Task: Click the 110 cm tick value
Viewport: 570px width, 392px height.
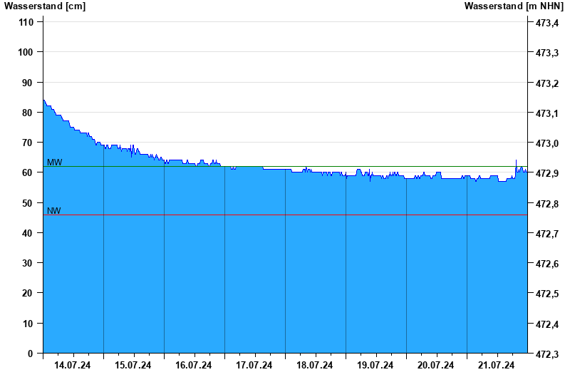Action: coord(26,22)
